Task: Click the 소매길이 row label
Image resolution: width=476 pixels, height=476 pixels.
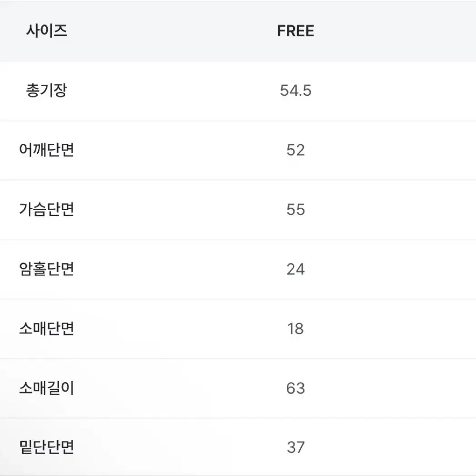Action: 46,388
